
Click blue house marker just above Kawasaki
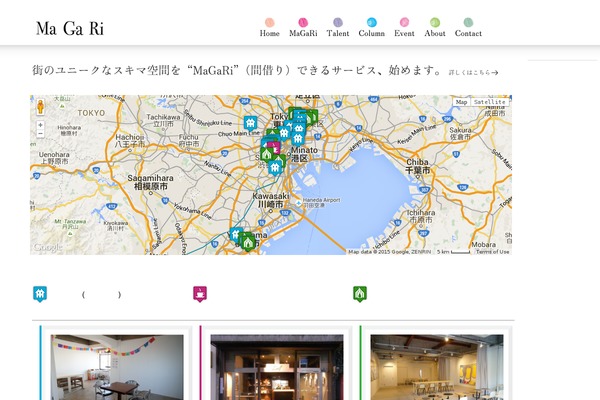(x=275, y=168)
